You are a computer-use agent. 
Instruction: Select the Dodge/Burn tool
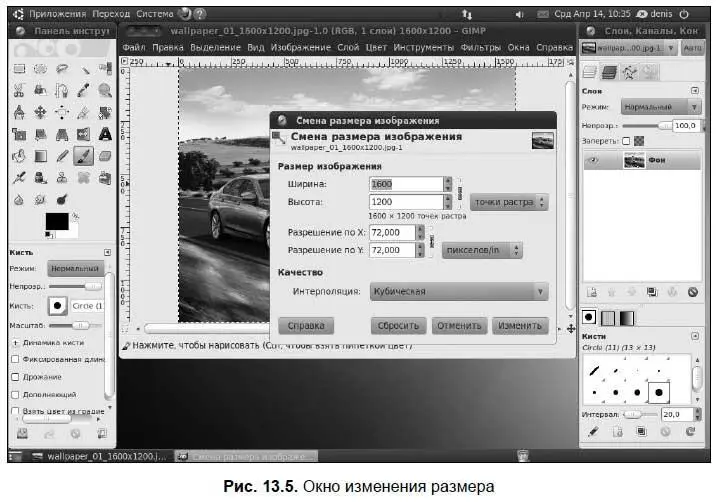[x=62, y=200]
